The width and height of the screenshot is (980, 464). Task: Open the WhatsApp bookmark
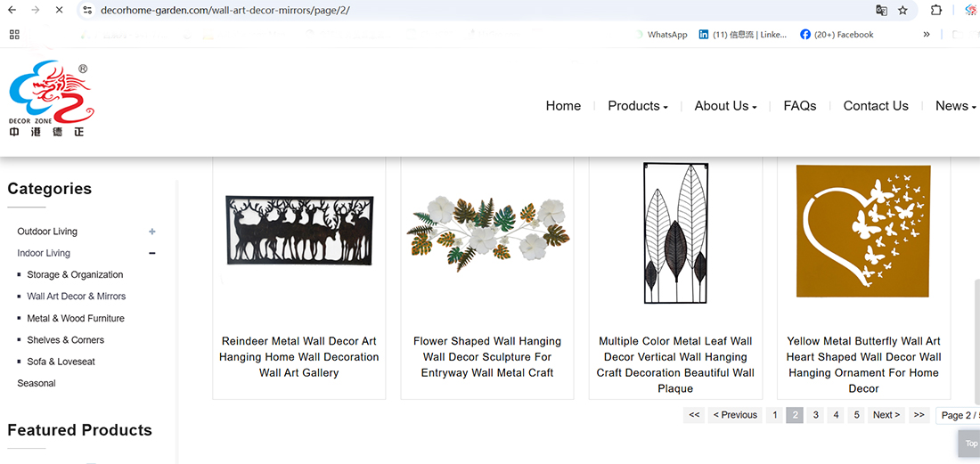point(661,35)
